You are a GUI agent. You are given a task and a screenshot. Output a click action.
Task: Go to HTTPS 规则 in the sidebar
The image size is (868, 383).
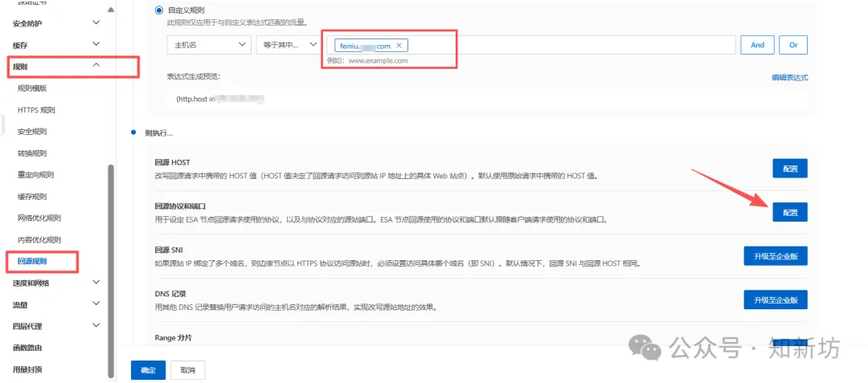pyautogui.click(x=36, y=110)
